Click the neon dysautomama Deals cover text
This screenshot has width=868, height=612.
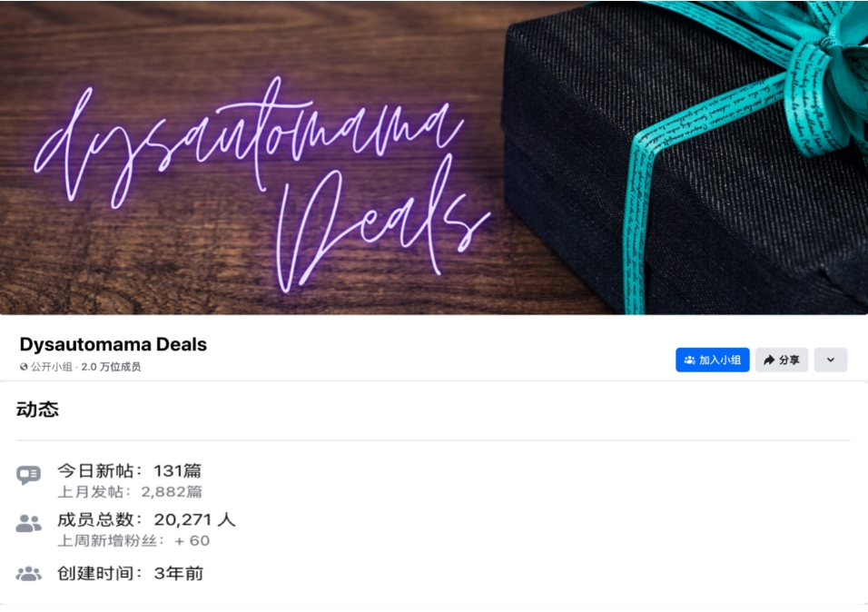[x=261, y=183]
